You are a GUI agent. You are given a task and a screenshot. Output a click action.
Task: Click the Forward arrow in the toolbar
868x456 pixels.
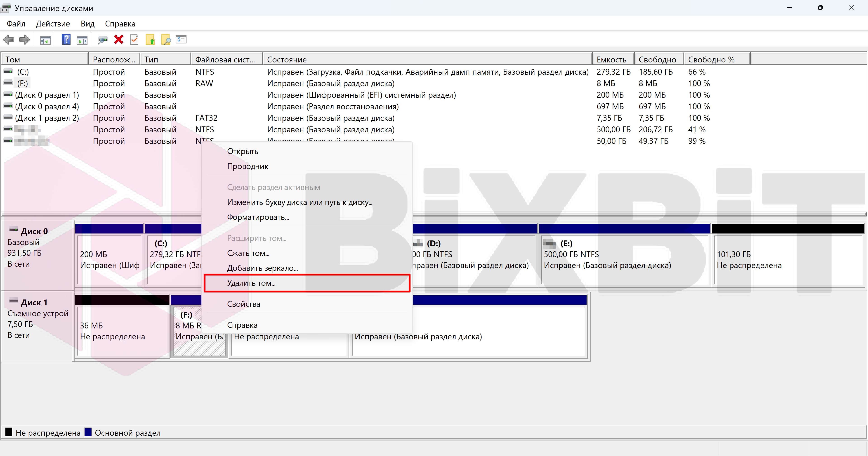24,40
